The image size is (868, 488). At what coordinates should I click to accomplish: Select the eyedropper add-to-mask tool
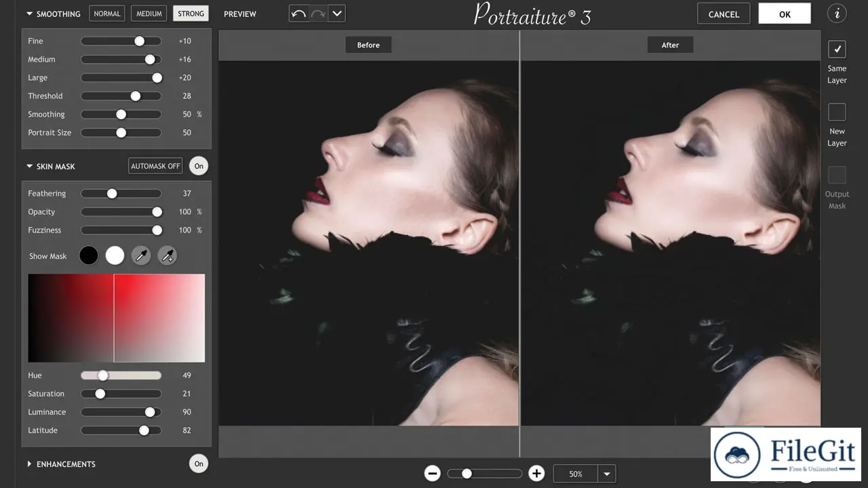pyautogui.click(x=167, y=256)
